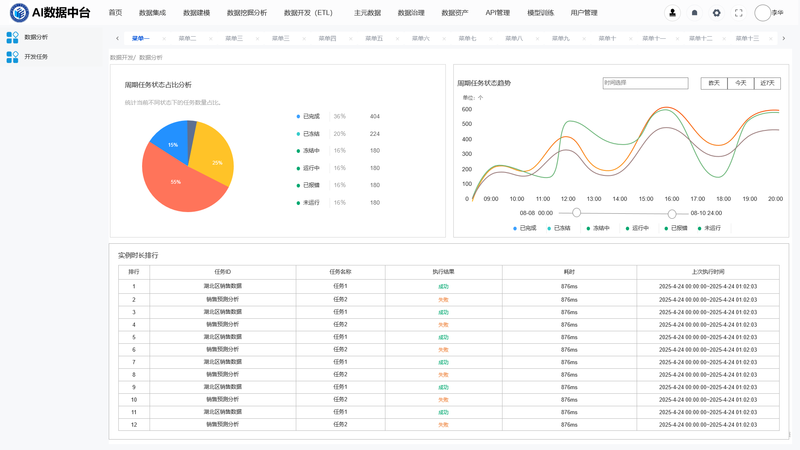Click the AI数据中台 logo icon

[19, 13]
